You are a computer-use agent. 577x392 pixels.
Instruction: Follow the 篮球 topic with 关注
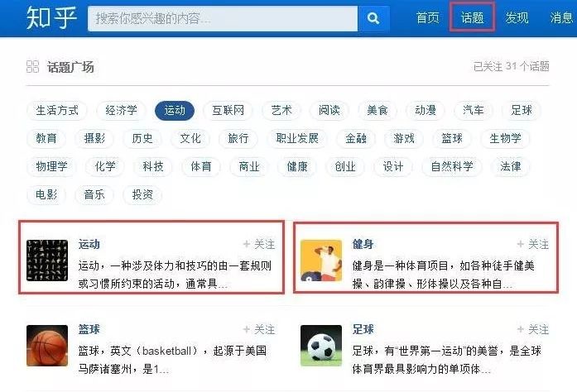[259, 329]
